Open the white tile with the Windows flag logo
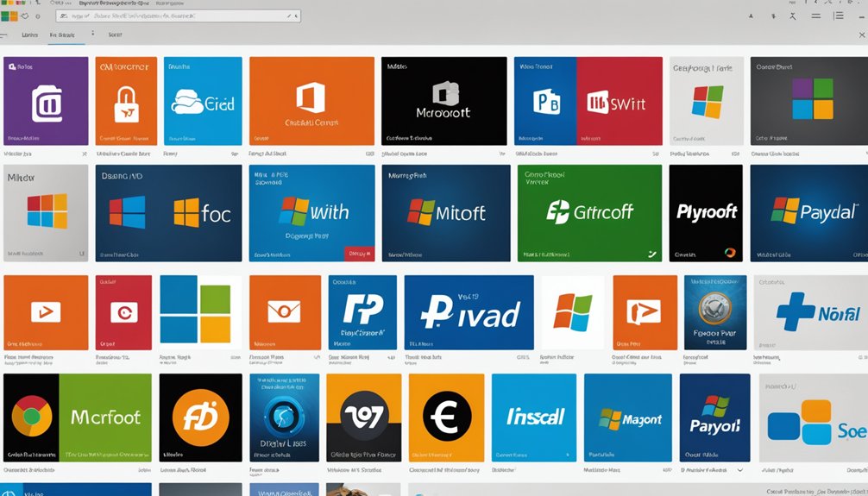 pyautogui.click(x=573, y=312)
